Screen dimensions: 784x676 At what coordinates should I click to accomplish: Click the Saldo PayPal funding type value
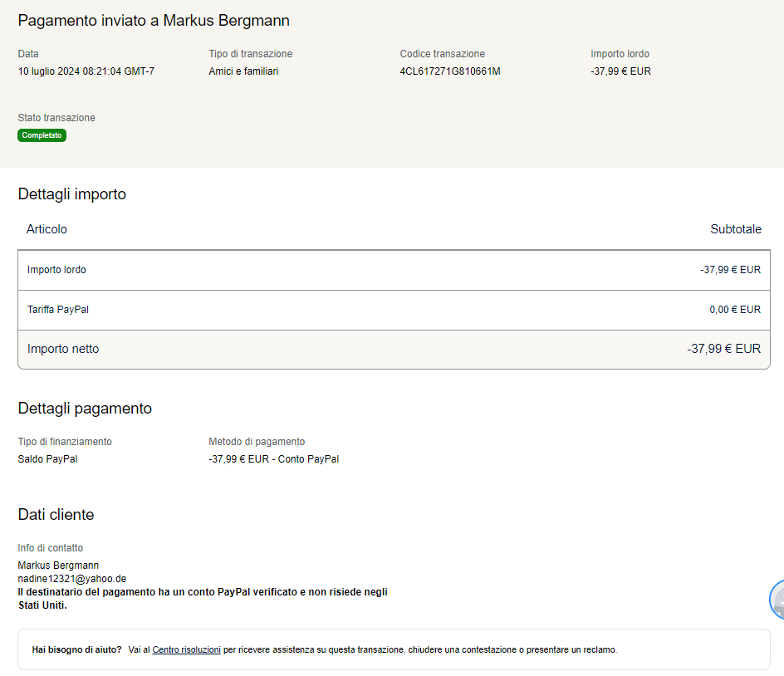(x=47, y=459)
